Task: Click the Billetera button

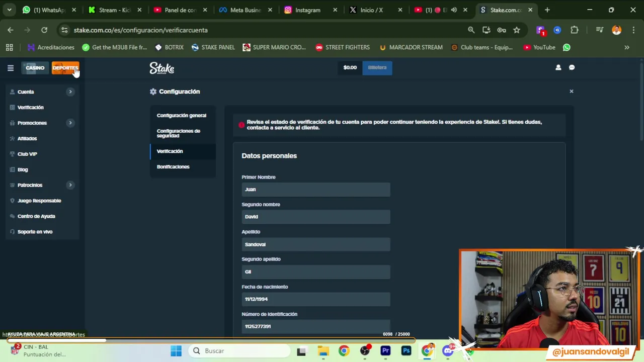Action: [x=377, y=67]
